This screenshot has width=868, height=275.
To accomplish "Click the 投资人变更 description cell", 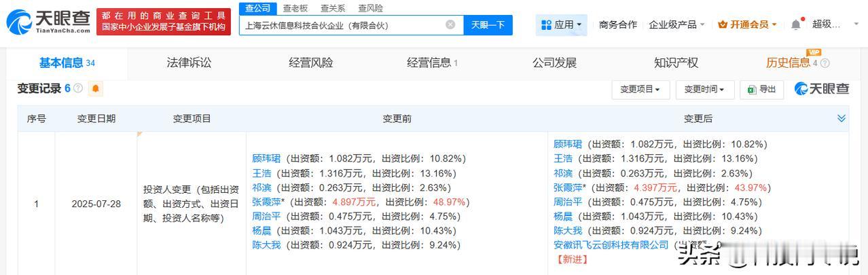I will pos(192,204).
